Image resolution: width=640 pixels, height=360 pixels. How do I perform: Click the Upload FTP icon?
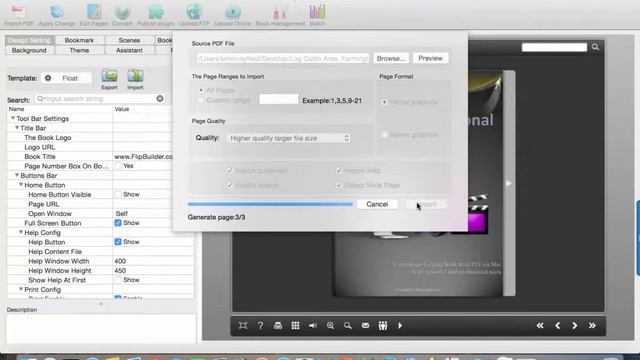[194, 11]
